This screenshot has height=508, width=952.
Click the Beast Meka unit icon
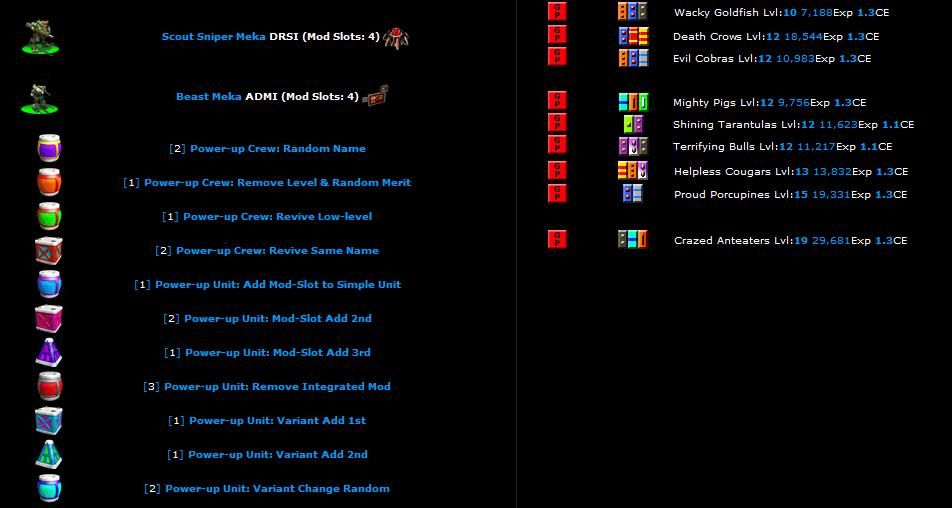pyautogui.click(x=40, y=98)
